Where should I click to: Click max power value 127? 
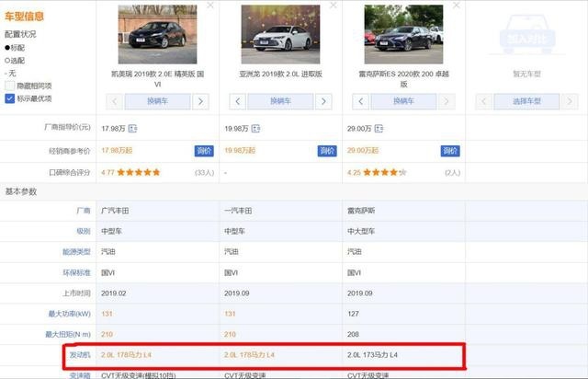353,314
